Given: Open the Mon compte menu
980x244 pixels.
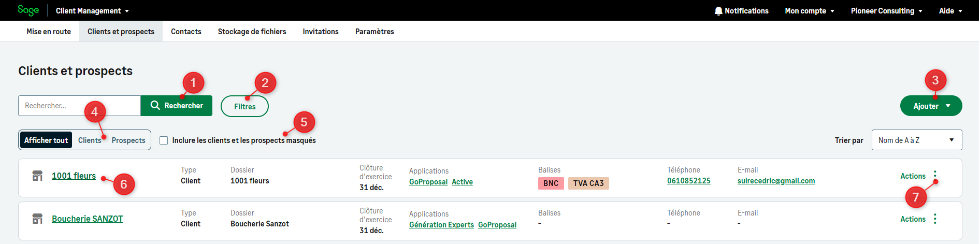Looking at the screenshot, I should [x=809, y=11].
